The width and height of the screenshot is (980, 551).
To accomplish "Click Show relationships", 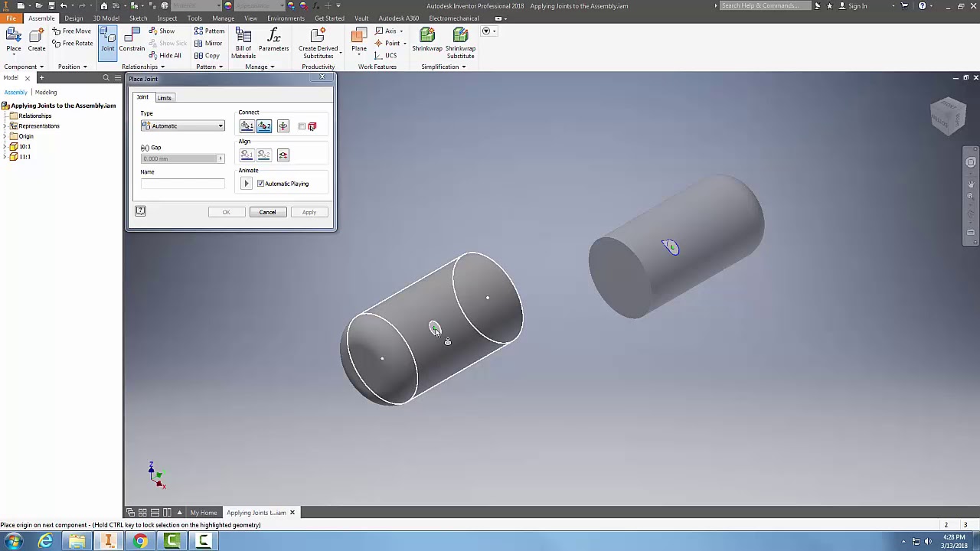I will click(x=162, y=31).
